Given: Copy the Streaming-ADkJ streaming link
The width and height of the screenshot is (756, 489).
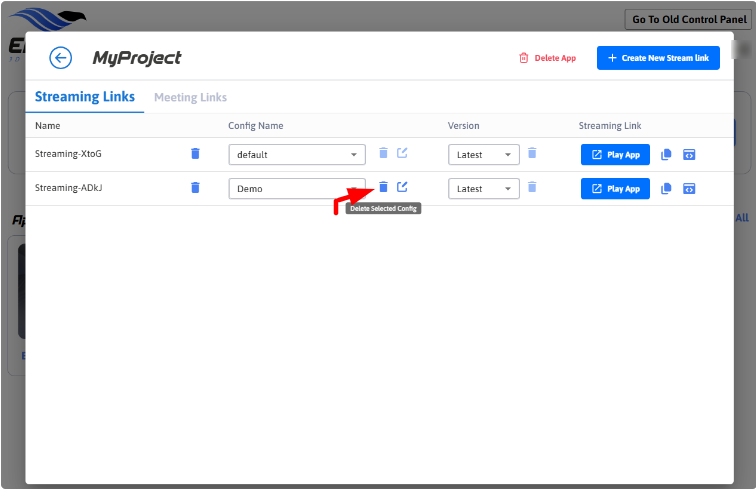Looking at the screenshot, I should click(x=667, y=189).
